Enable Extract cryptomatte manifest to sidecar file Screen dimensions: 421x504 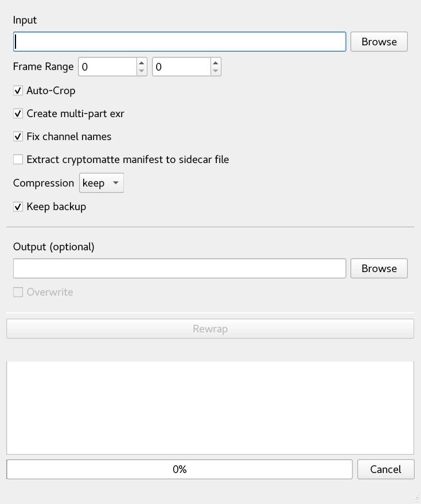point(18,160)
